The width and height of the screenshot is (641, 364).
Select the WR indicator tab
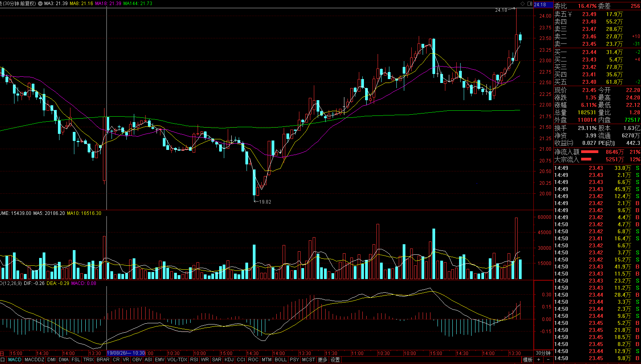click(x=205, y=360)
